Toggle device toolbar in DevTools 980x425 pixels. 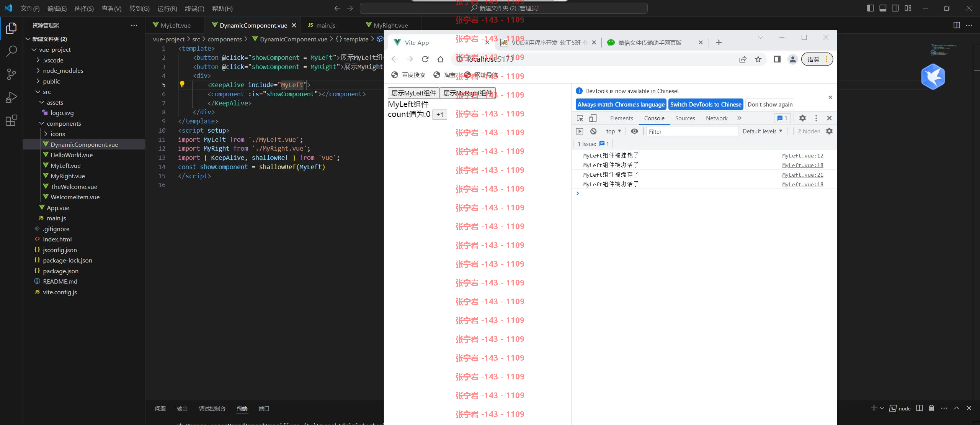[x=593, y=118]
